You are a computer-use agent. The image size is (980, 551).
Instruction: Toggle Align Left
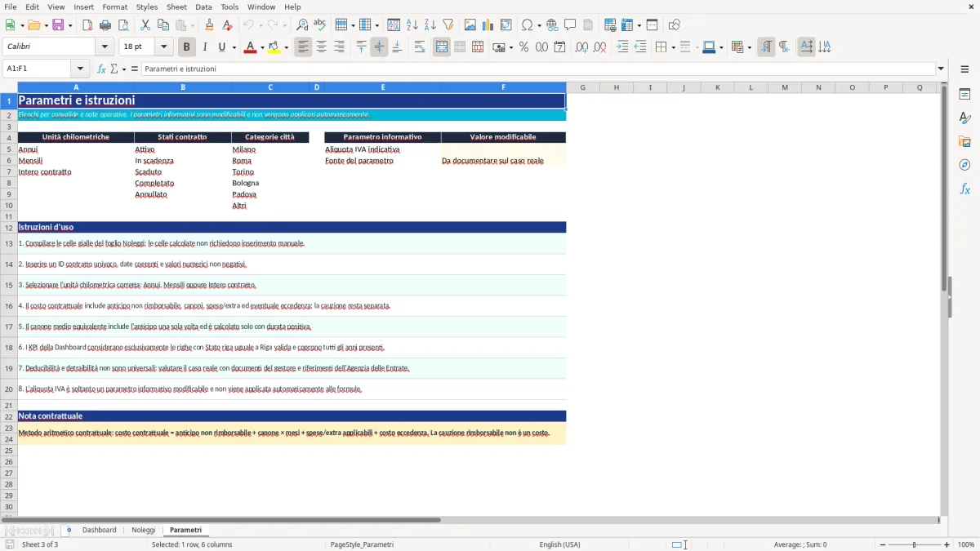(304, 47)
